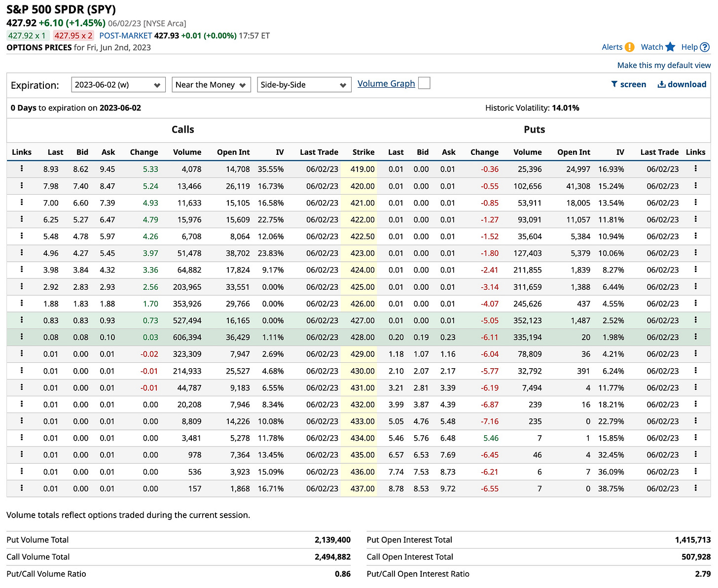Click puts change value 5.46
This screenshot has height=588, width=718.
click(x=491, y=438)
